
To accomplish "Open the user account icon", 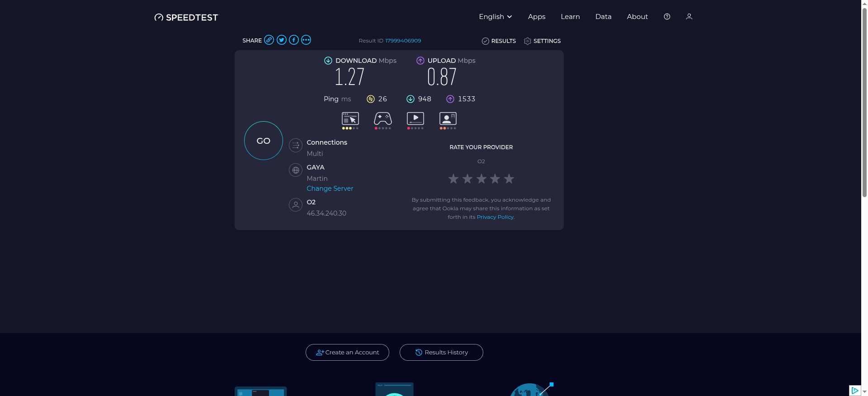I will point(689,16).
